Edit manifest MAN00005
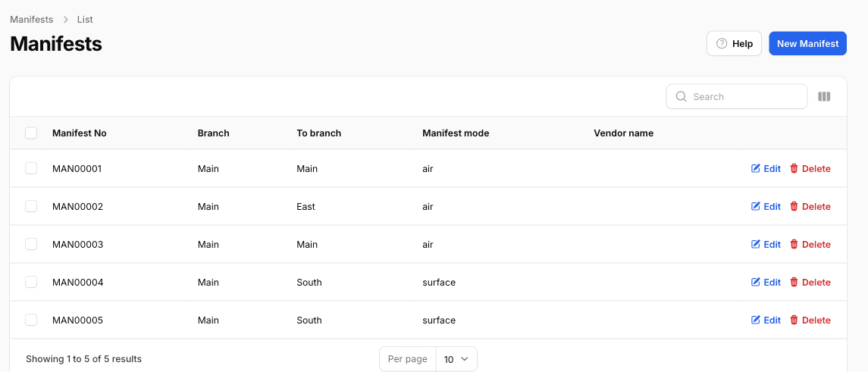The height and width of the screenshot is (372, 868). (x=766, y=320)
